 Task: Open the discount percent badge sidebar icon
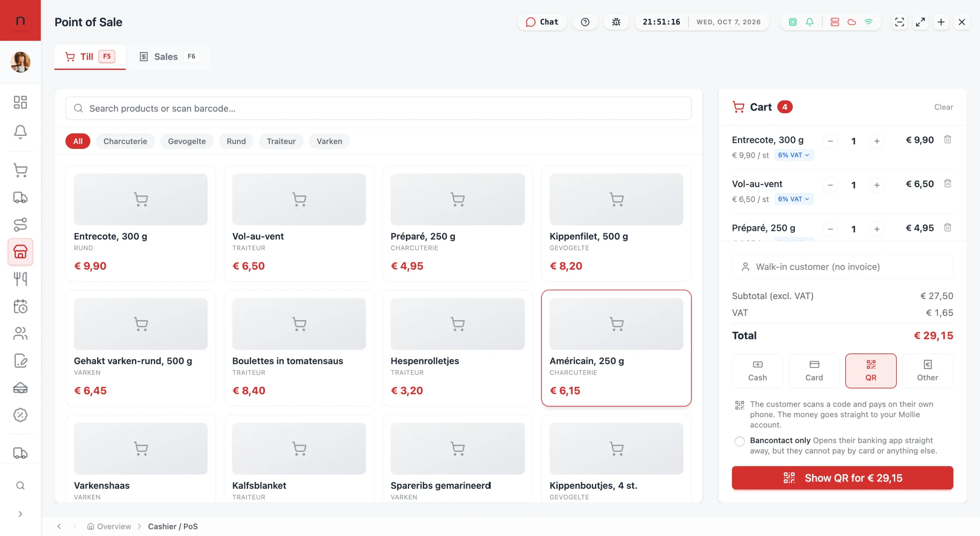click(20, 415)
